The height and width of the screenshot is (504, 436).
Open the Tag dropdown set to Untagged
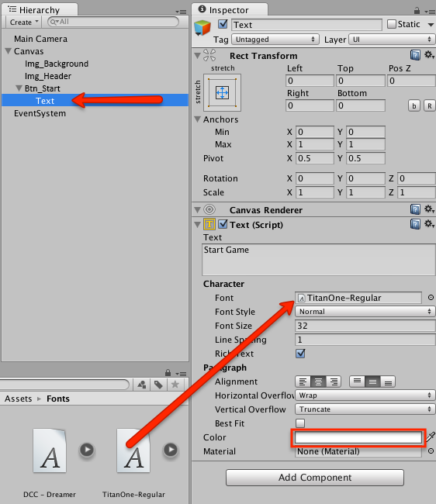click(x=275, y=40)
